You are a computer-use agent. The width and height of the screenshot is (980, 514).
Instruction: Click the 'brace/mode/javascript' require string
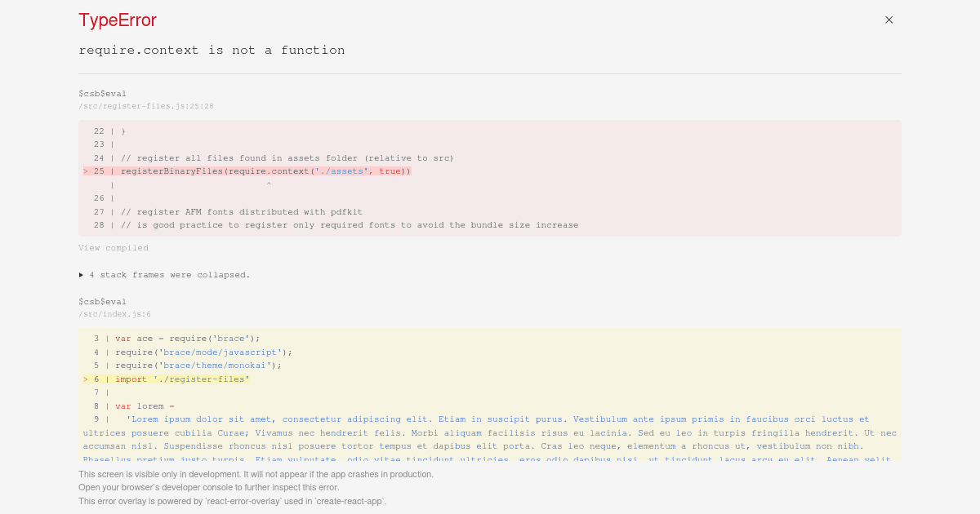point(218,352)
